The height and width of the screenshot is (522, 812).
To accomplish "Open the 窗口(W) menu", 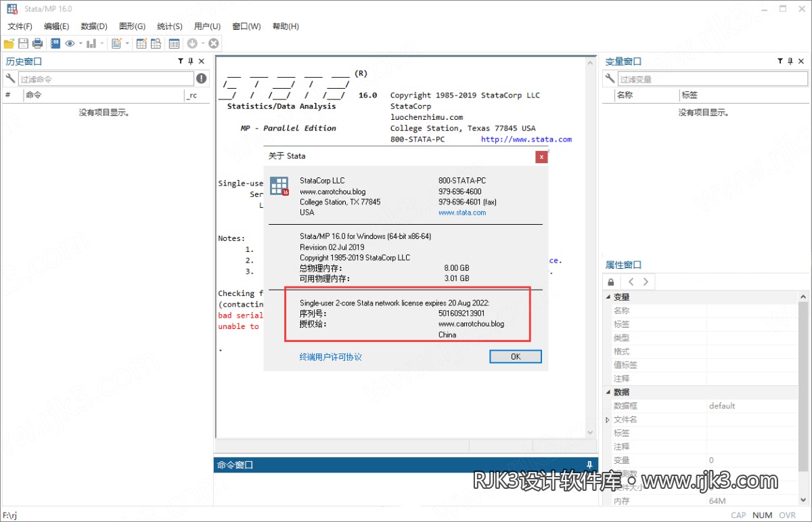I will pyautogui.click(x=246, y=26).
